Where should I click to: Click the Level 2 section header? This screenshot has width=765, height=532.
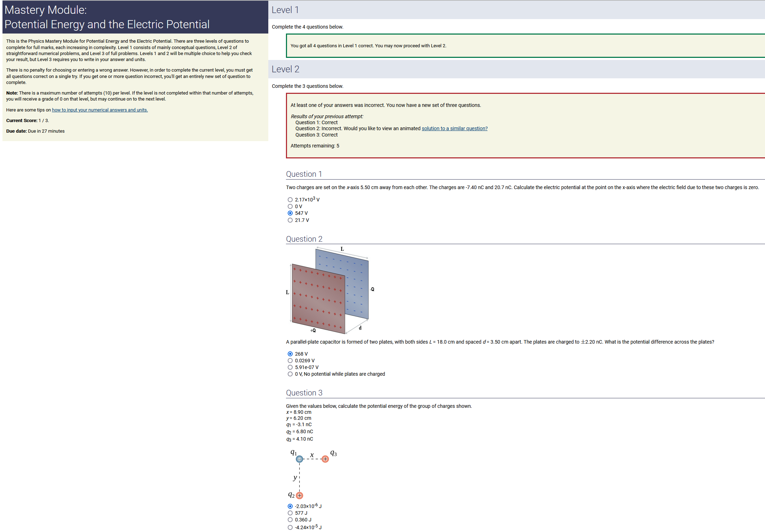click(286, 69)
